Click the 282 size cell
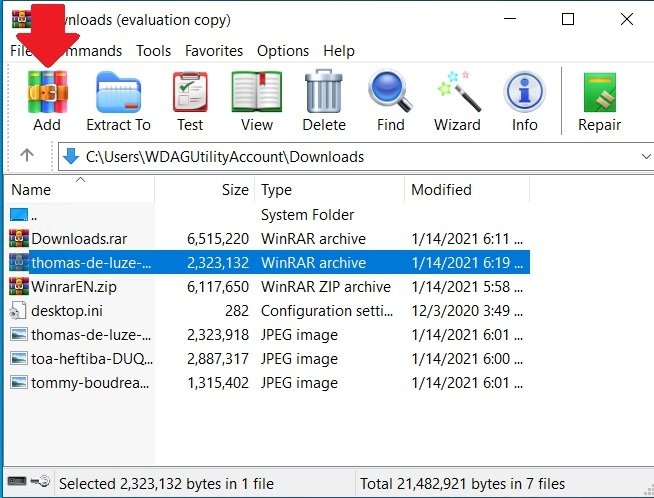The height and width of the screenshot is (498, 654). click(237, 311)
